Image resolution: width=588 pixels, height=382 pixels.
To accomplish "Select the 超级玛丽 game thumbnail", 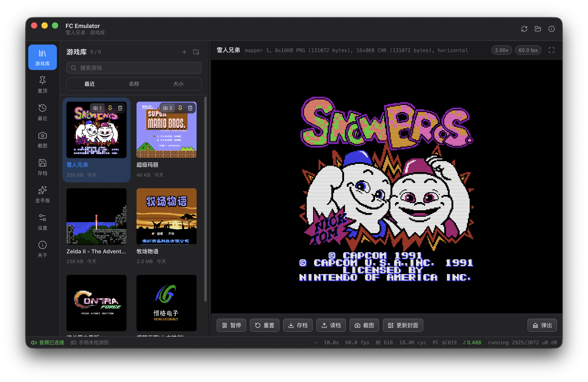I will [x=167, y=130].
